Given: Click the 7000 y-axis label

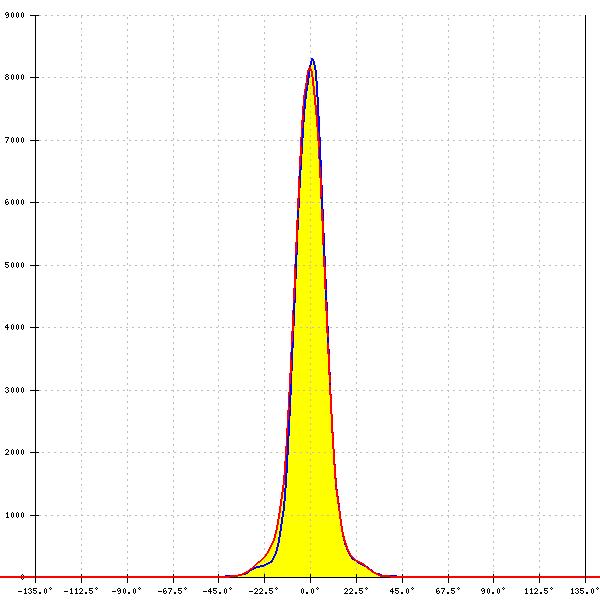Looking at the screenshot, I should pyautogui.click(x=14, y=140).
